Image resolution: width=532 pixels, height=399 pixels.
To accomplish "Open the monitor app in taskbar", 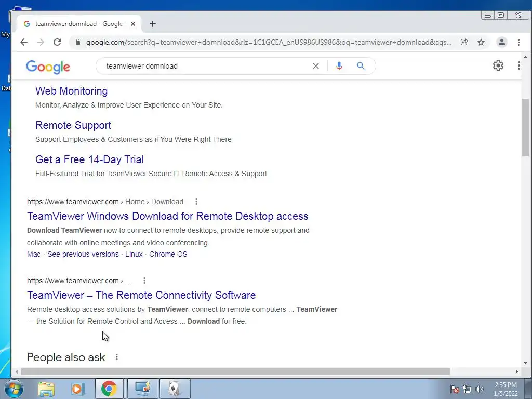I will [x=142, y=389].
